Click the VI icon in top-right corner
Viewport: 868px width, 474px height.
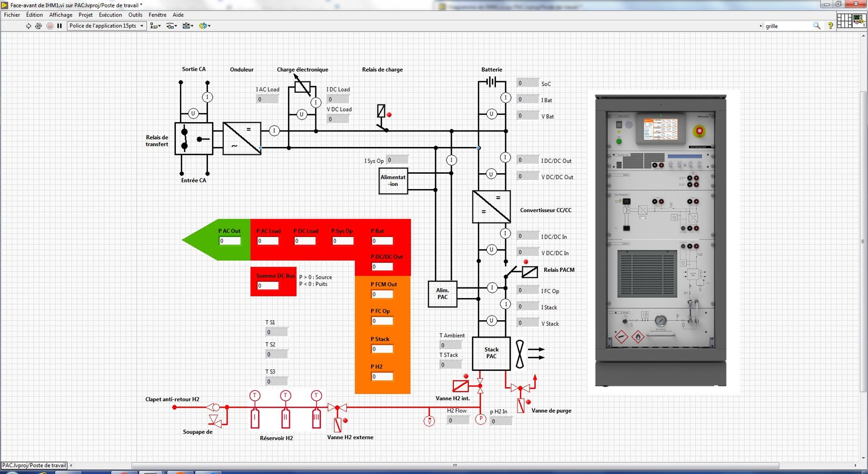[859, 21]
